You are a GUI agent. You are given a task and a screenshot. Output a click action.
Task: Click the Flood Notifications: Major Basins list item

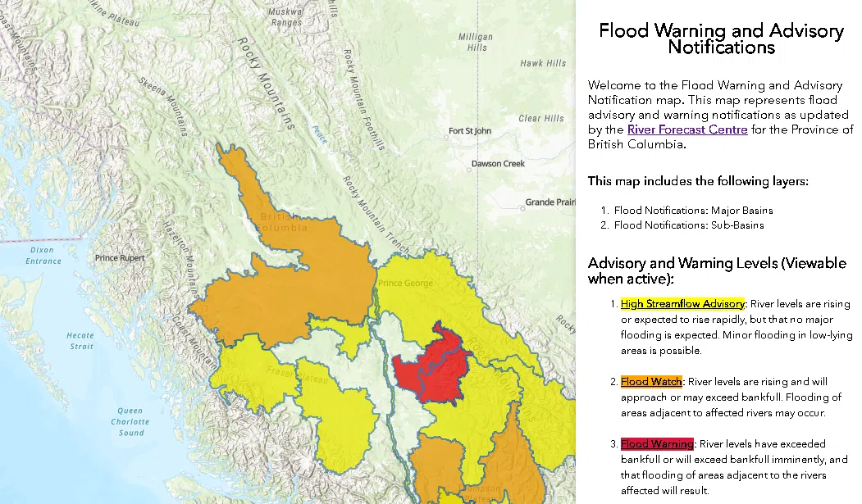pos(694,211)
